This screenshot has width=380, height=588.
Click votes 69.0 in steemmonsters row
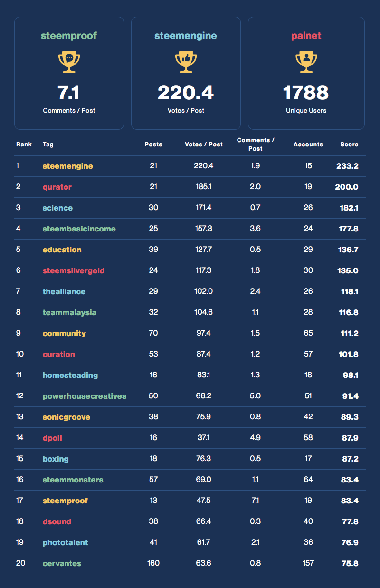click(x=204, y=480)
